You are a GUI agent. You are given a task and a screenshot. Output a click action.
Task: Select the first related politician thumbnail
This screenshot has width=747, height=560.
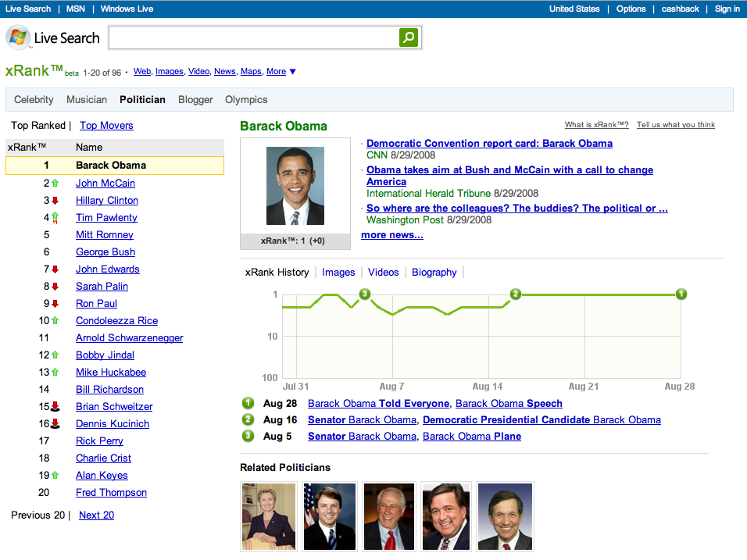click(269, 516)
